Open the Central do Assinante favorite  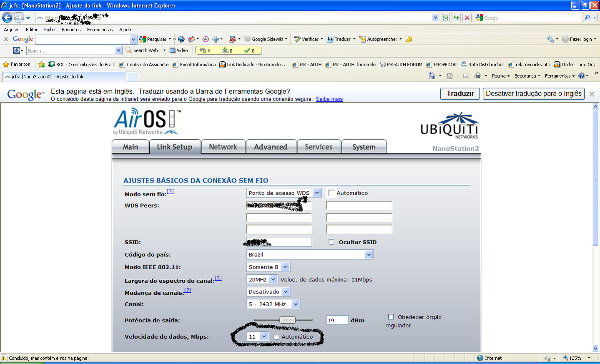pyautogui.click(x=144, y=65)
